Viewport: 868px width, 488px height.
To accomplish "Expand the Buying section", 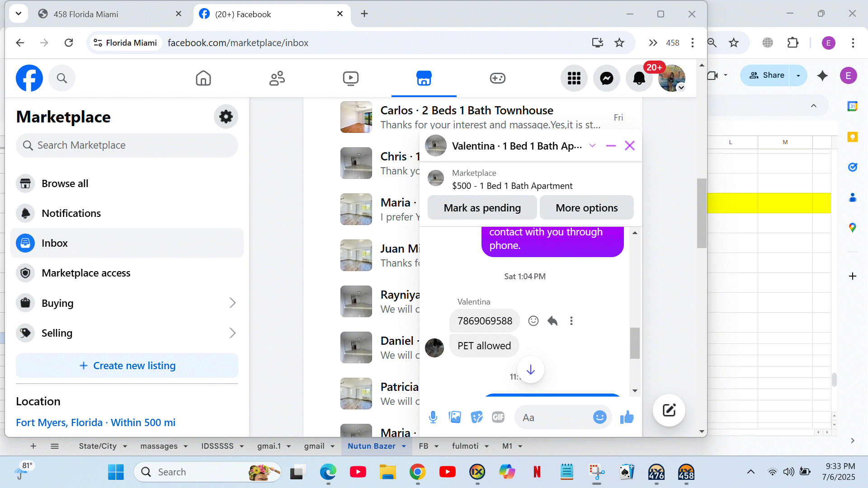I will (232, 303).
